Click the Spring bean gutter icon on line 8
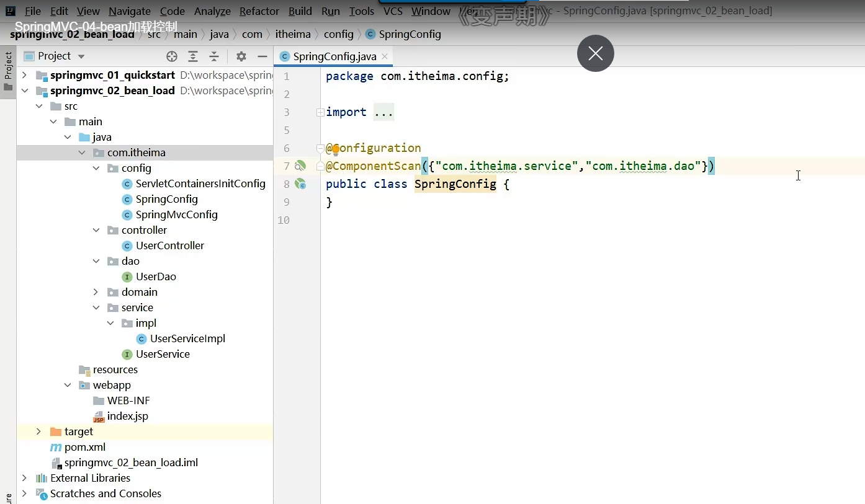 click(300, 183)
